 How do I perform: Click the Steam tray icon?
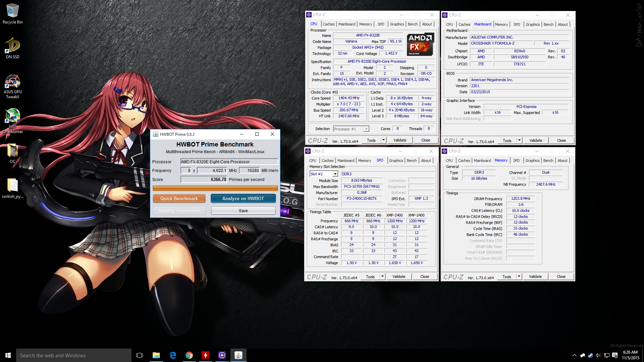[x=590, y=355]
